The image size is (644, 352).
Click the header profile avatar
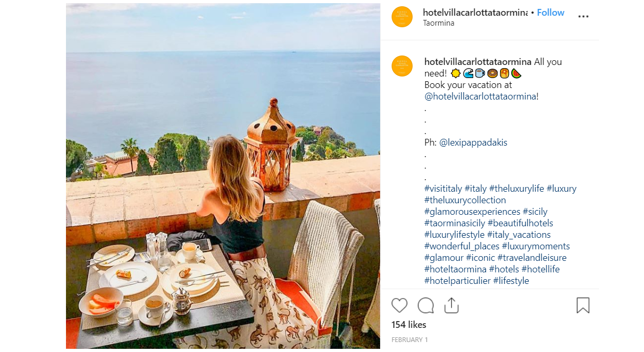[x=402, y=17]
